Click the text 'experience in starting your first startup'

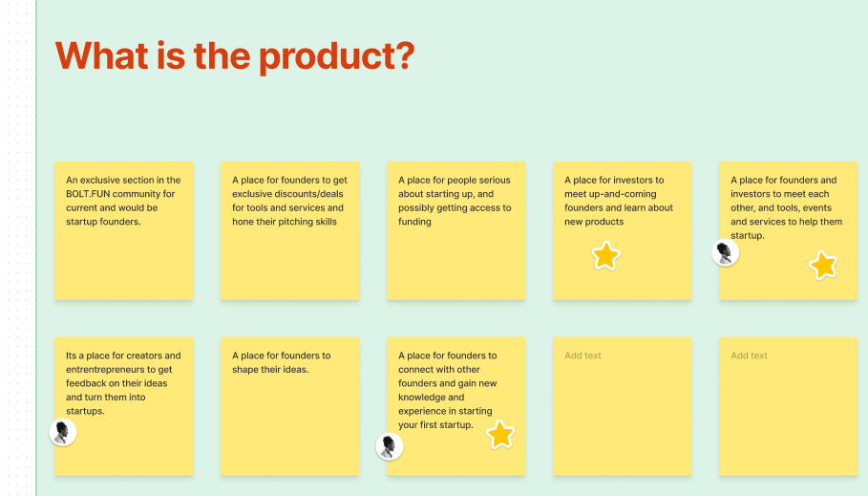coord(445,418)
